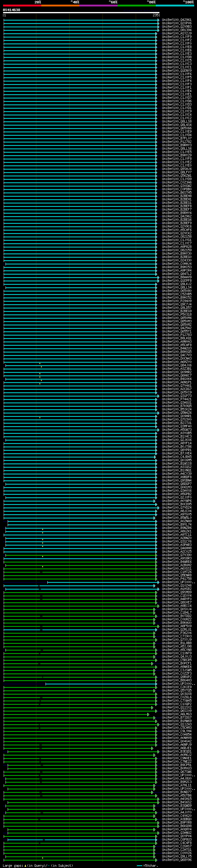The width and height of the screenshot is (197, 868).
Task: Select the UniRef100_Q31P73 label
Action: click(176, 396)
